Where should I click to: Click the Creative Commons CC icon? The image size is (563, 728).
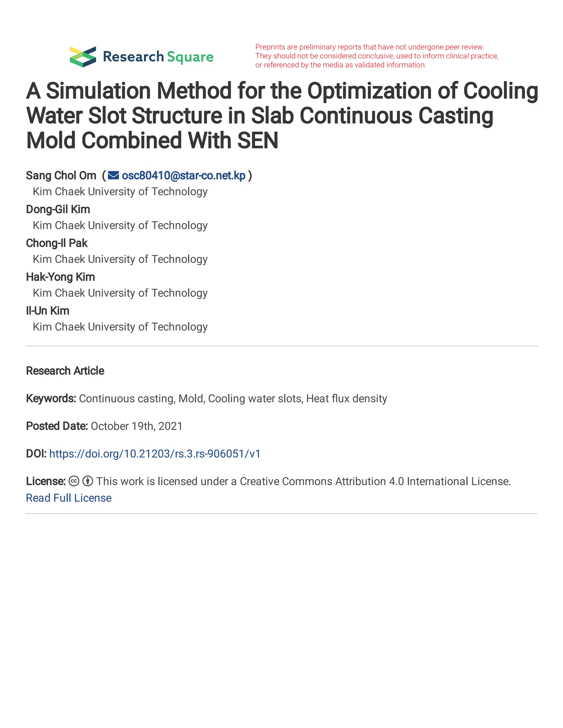pos(74,481)
